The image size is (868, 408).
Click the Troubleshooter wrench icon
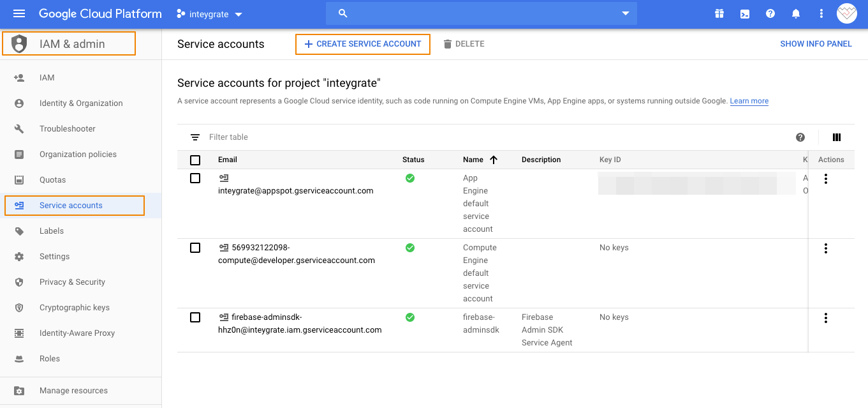point(19,128)
